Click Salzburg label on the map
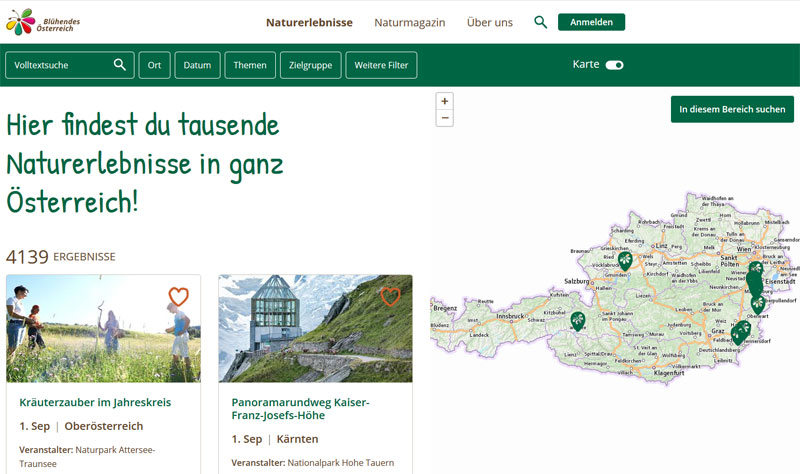Viewport: 800px width, 474px height. click(577, 281)
